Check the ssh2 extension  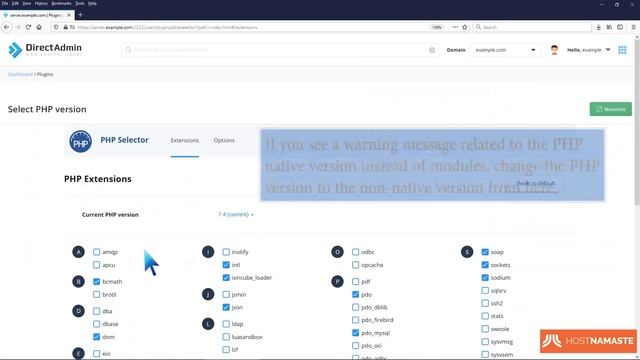point(485,303)
